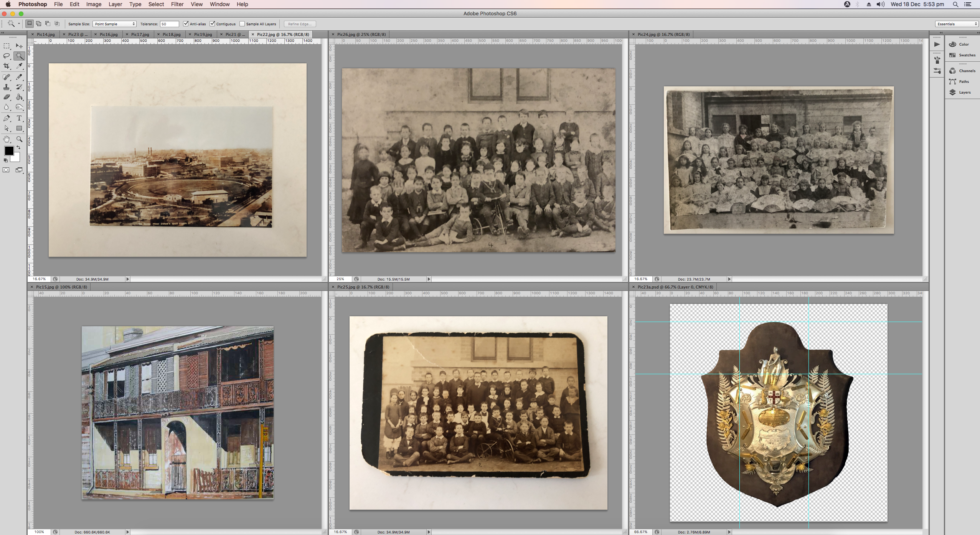
Task: Choose the Eraser tool
Action: coord(7,97)
